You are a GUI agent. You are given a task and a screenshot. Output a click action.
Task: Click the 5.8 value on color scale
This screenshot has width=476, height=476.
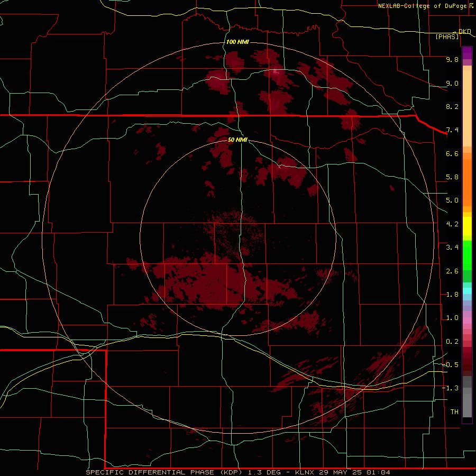[452, 177]
